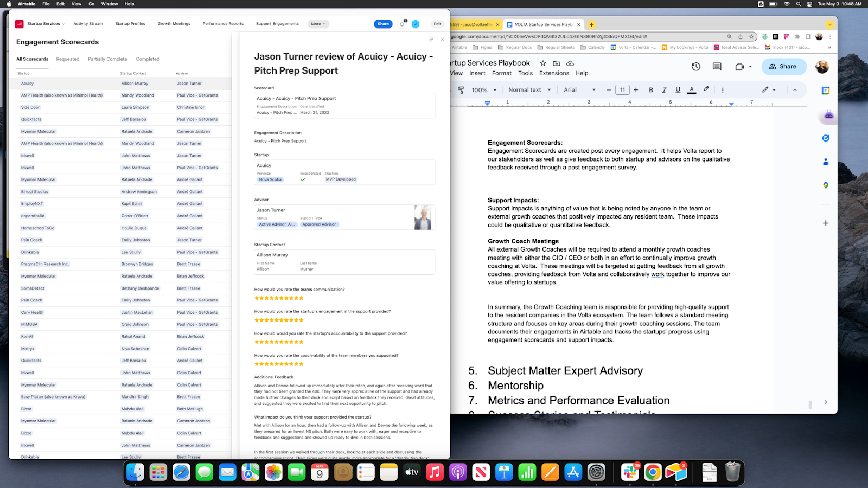Open Airtable notifications bell

tap(402, 24)
